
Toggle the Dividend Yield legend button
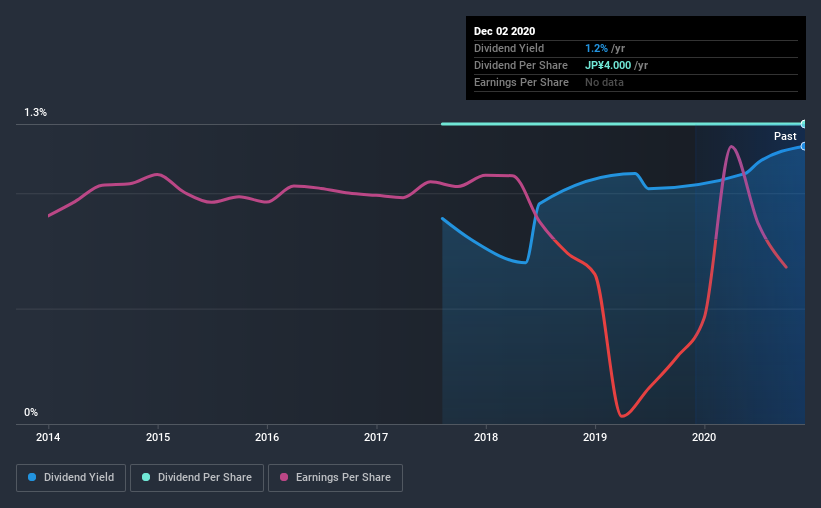coord(71,478)
